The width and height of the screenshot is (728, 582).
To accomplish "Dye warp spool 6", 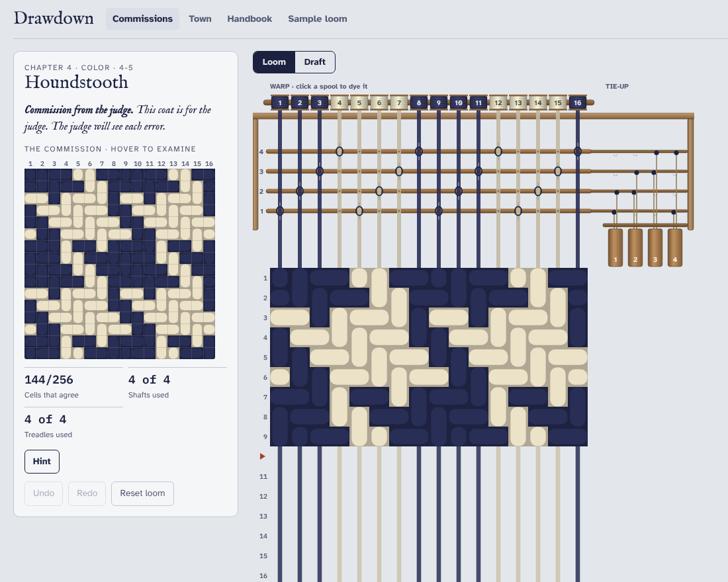I will point(379,103).
